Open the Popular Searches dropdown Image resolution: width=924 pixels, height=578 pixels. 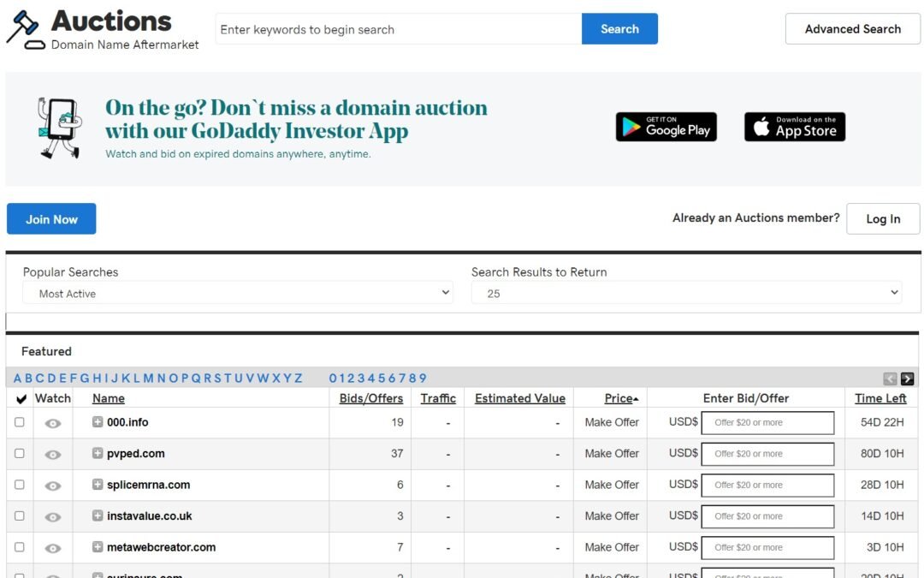pos(238,293)
